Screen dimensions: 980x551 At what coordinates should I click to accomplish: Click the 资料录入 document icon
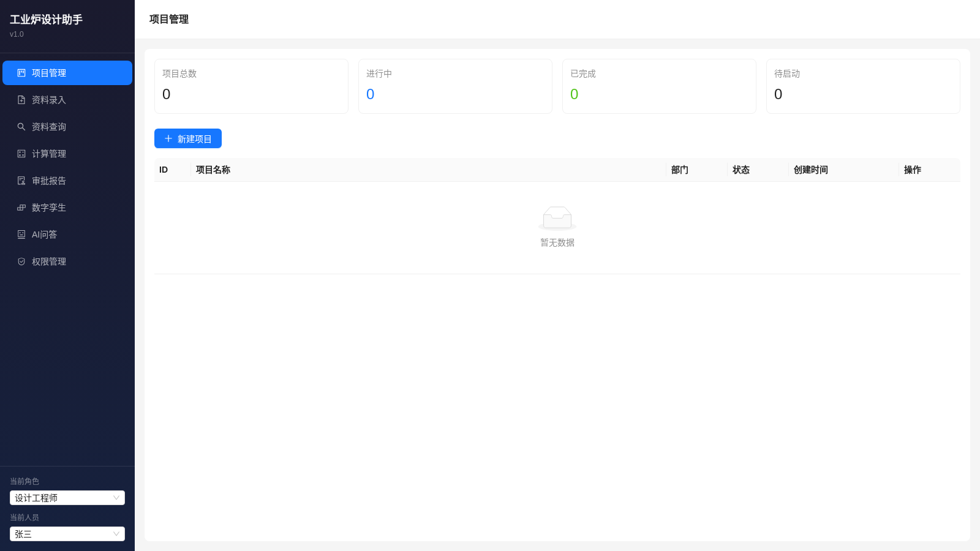tap(21, 100)
